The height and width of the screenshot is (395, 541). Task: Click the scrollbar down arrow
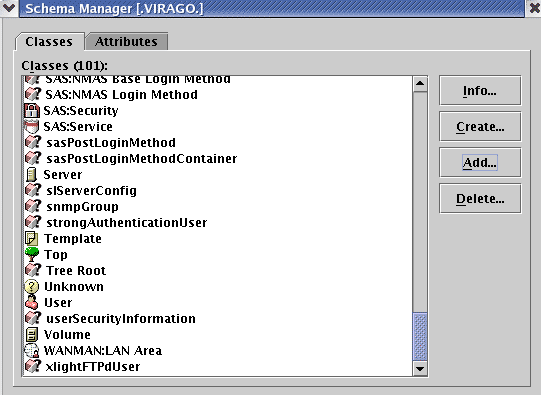coord(420,369)
